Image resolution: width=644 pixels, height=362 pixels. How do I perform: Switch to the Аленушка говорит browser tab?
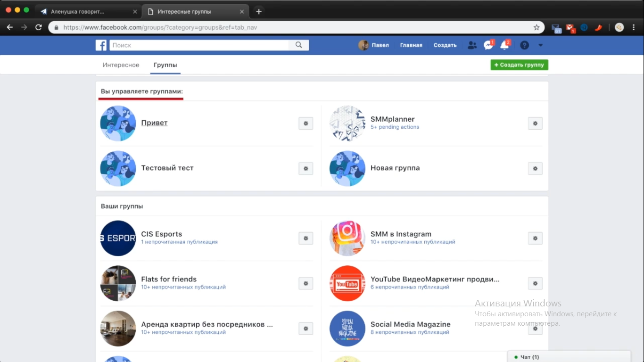pyautogui.click(x=88, y=11)
